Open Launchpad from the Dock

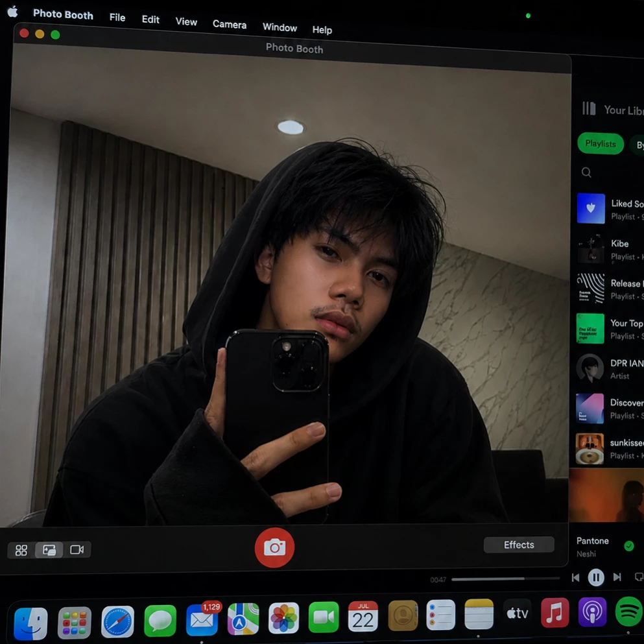[75, 623]
